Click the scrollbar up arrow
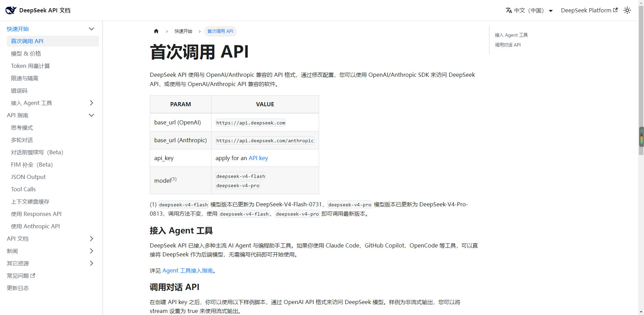 [641, 2]
